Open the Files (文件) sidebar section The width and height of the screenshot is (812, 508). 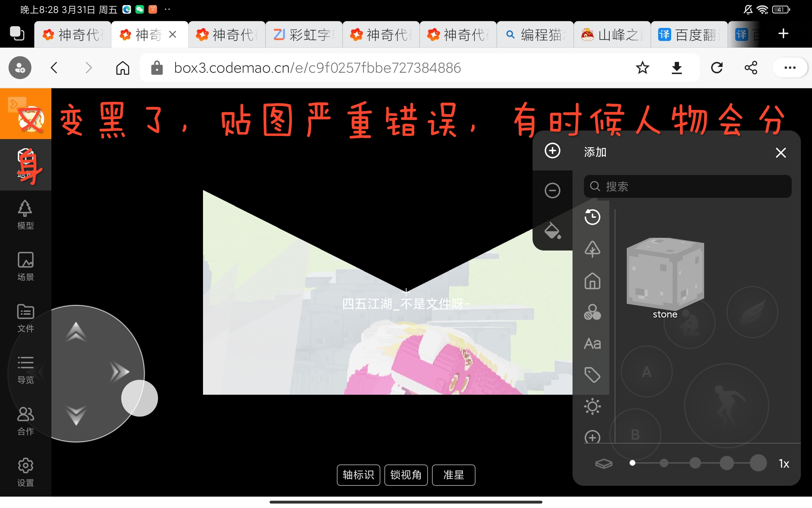point(25,318)
